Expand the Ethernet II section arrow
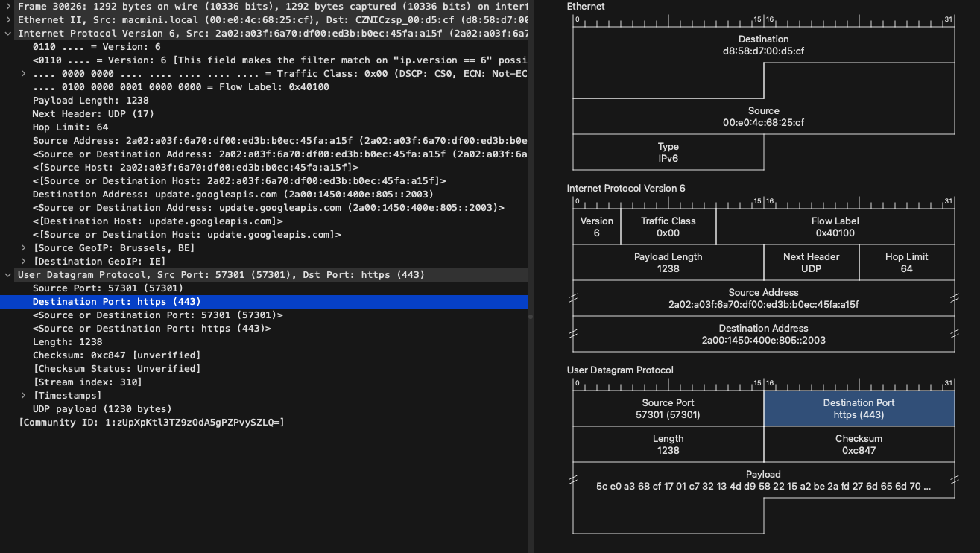The height and width of the screenshot is (553, 980). pos(8,19)
